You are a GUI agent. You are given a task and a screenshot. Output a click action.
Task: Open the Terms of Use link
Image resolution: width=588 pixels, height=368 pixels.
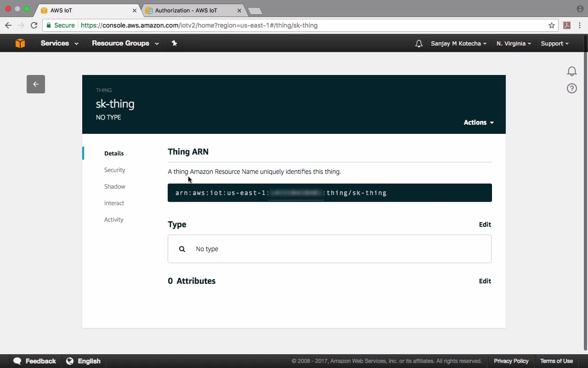[556, 361]
